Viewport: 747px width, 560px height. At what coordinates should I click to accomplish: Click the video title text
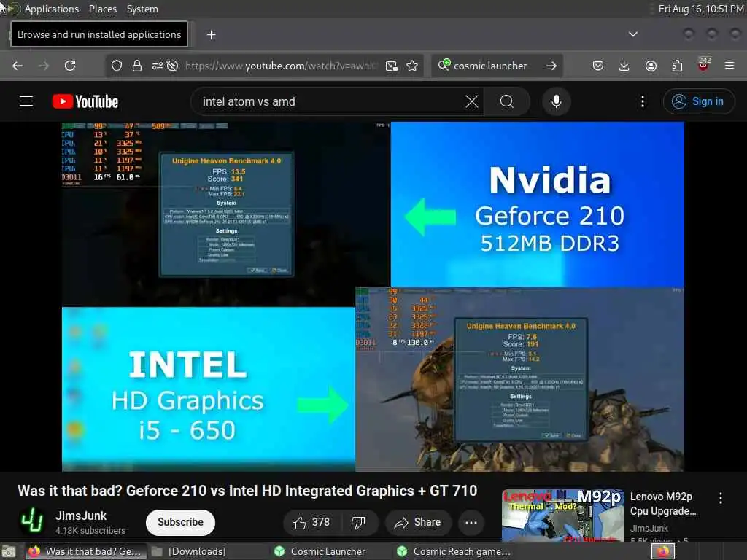click(x=247, y=491)
